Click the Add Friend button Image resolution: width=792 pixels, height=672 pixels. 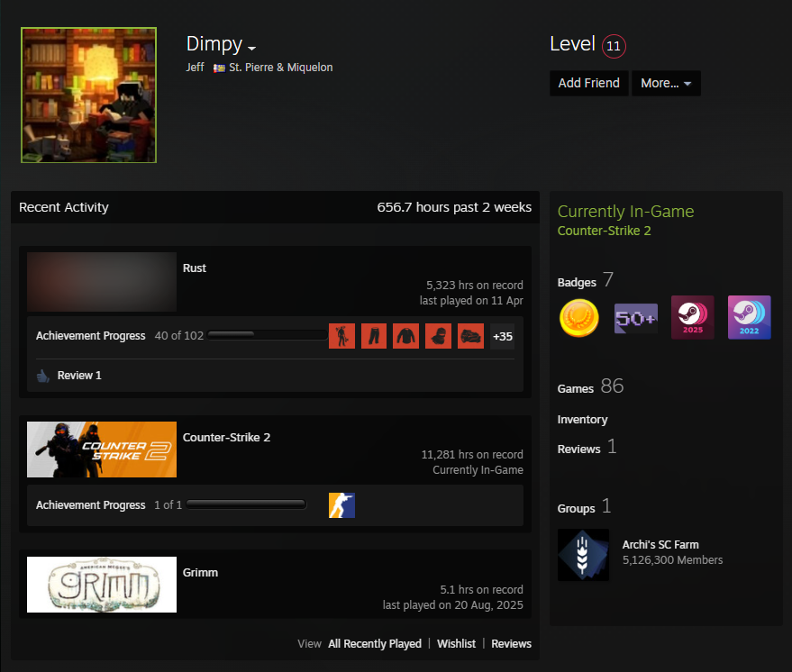[x=589, y=83]
